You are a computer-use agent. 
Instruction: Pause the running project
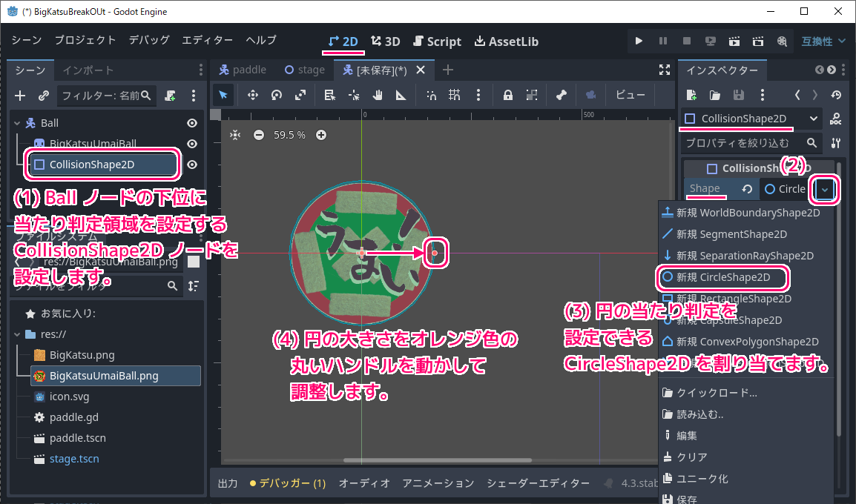tap(662, 41)
